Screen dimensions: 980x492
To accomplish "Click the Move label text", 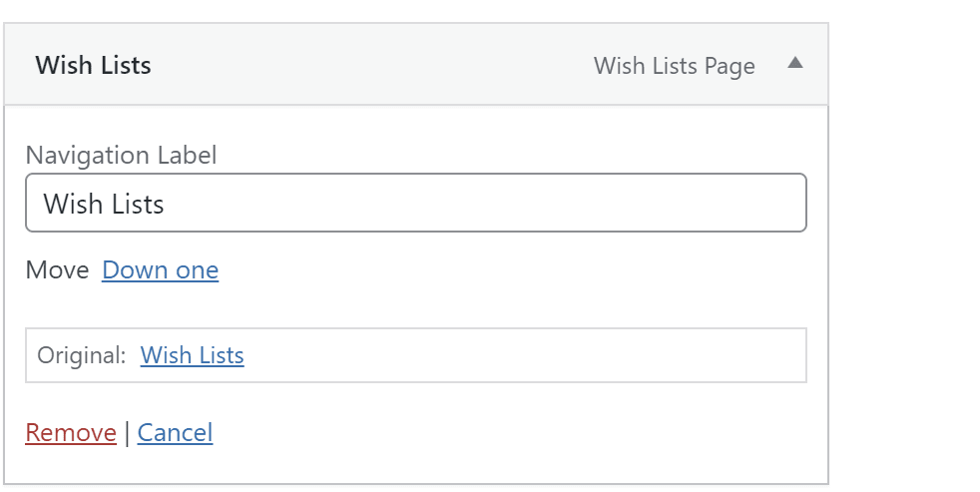I will (58, 270).
